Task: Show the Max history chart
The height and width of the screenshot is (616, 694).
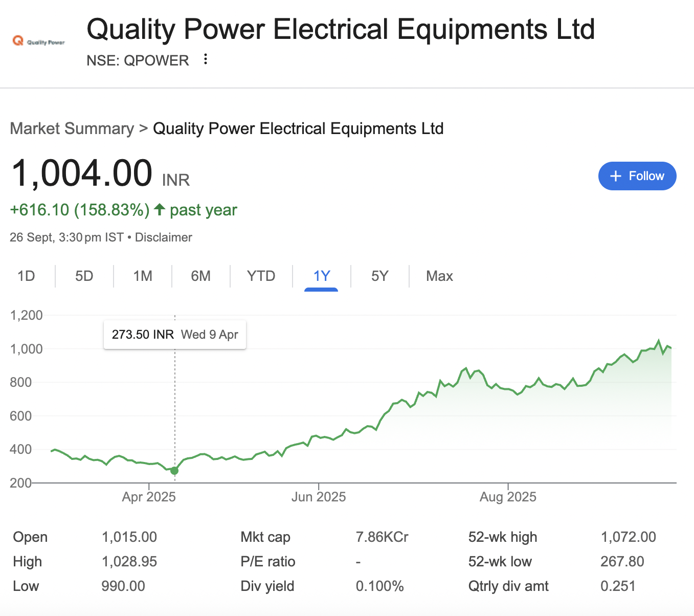Action: pyautogui.click(x=439, y=276)
